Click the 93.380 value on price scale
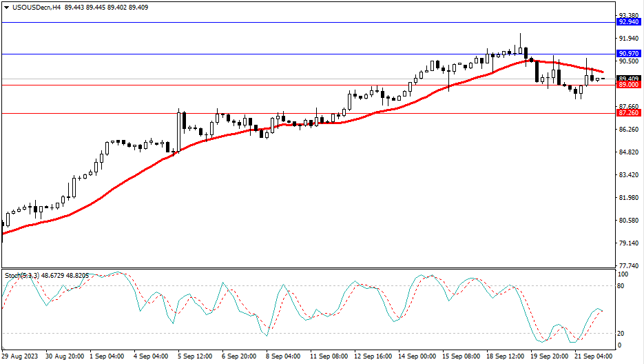 click(628, 15)
